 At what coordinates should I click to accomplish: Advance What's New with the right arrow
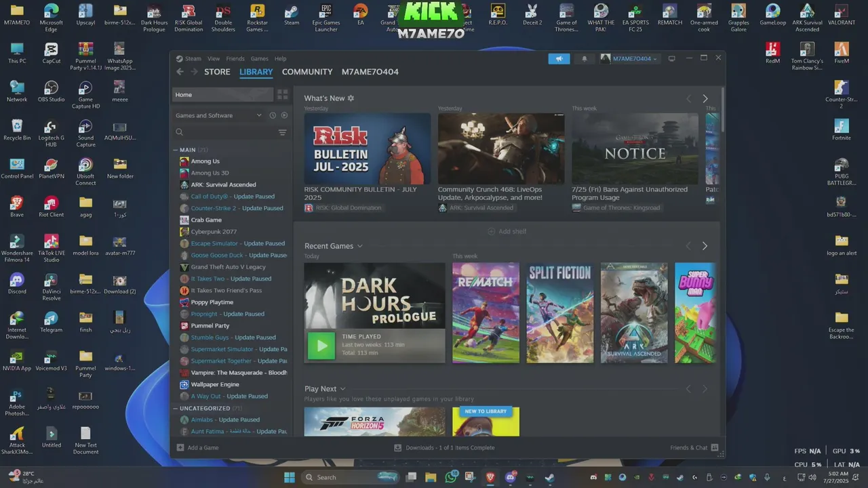(x=705, y=99)
